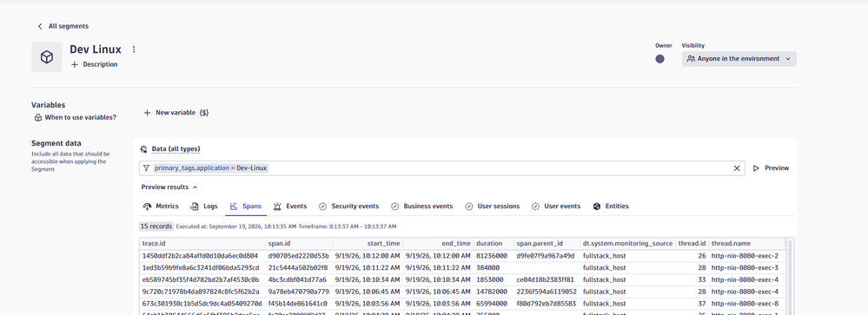The height and width of the screenshot is (315, 868).
Task: Click span id f45b14de861641c0
Action: tap(298, 304)
